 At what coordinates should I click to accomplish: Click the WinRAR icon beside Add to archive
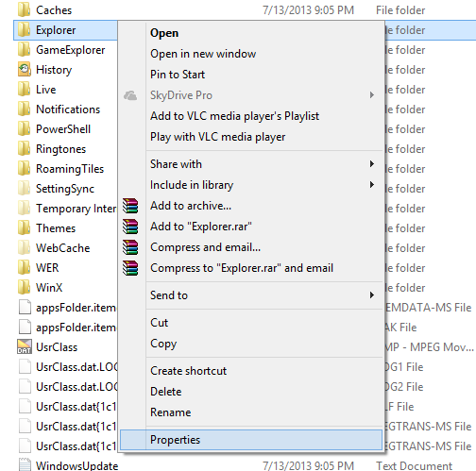(x=130, y=206)
